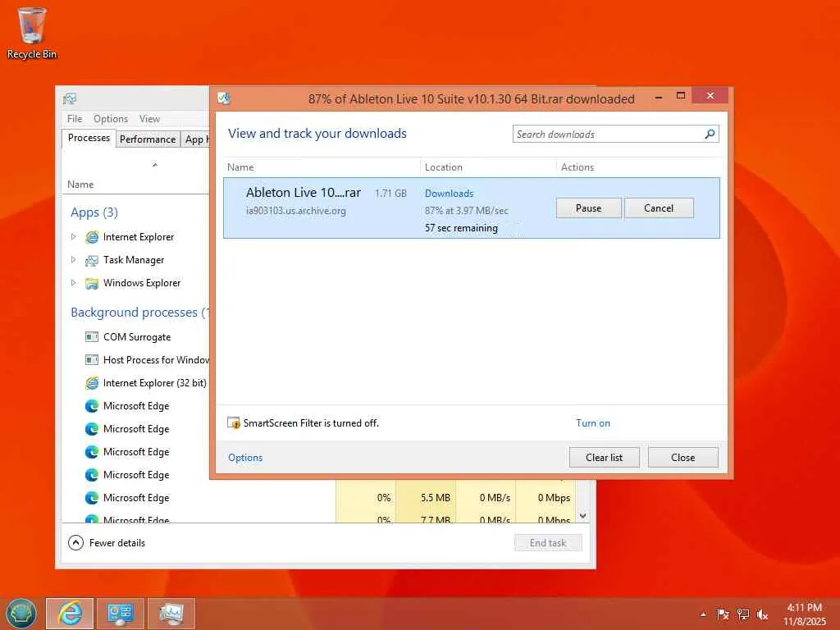Click the 87% at 3.97 MB/sec status text
This screenshot has height=630, width=840.
[467, 211]
